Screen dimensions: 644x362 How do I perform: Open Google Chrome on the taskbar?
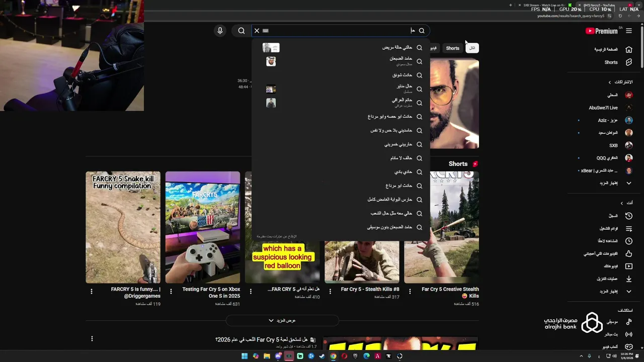click(333, 356)
